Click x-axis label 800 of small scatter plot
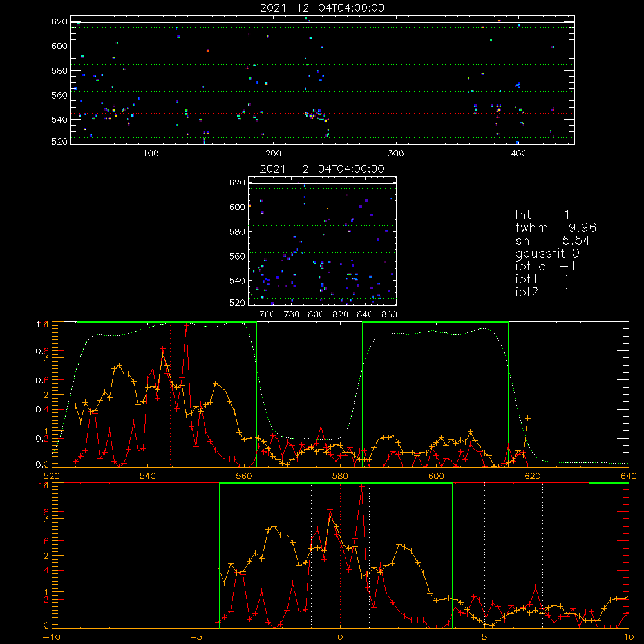The image size is (644, 644). click(x=316, y=315)
